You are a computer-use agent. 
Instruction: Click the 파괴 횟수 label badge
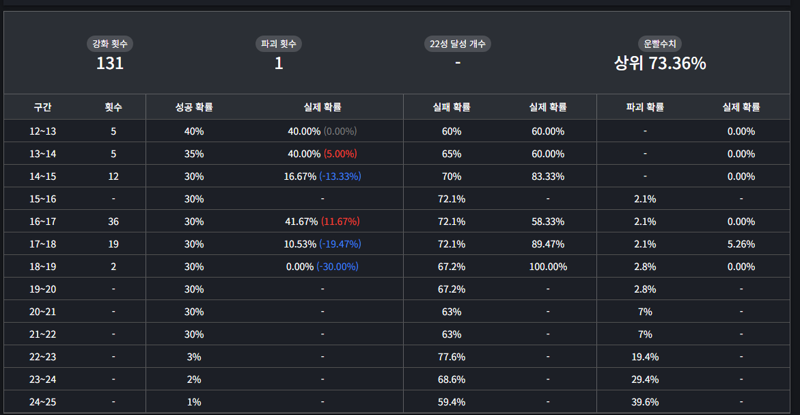point(279,44)
